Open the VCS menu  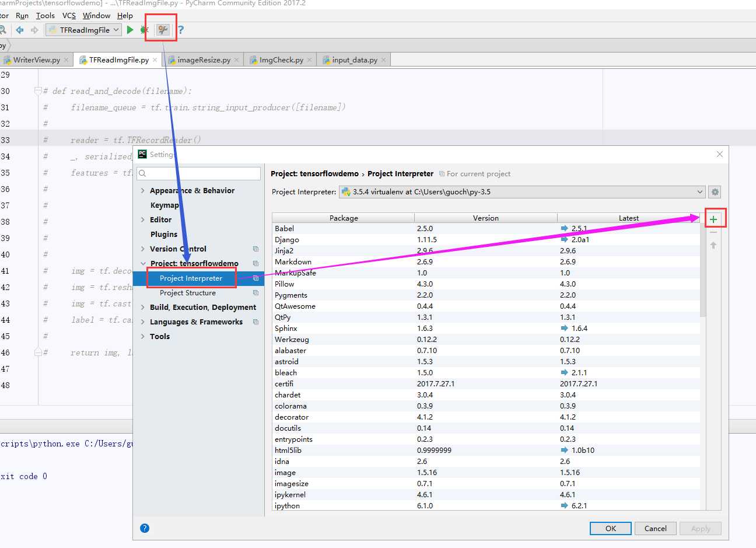click(69, 16)
